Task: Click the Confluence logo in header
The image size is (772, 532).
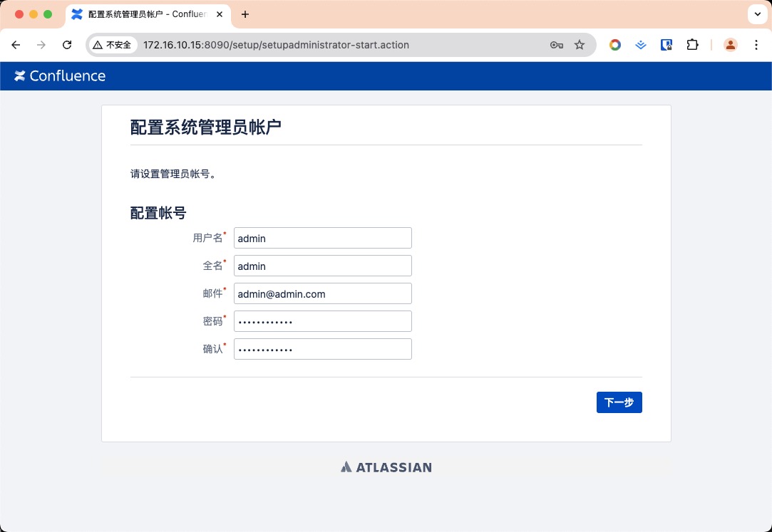Action: (x=60, y=76)
